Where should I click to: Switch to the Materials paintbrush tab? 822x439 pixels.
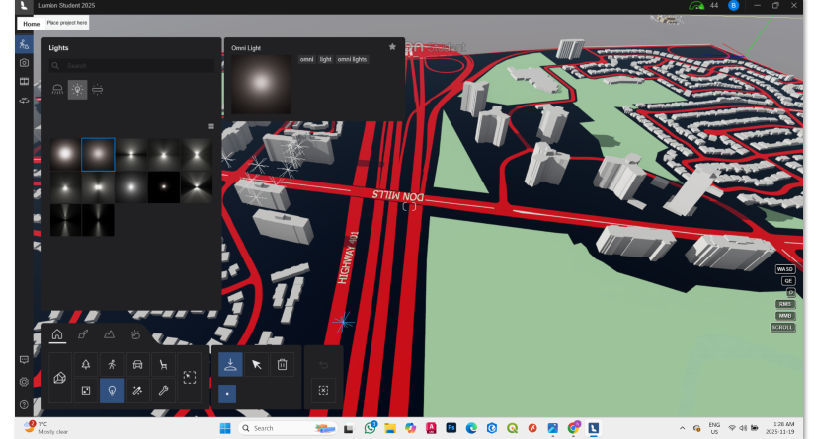82,335
